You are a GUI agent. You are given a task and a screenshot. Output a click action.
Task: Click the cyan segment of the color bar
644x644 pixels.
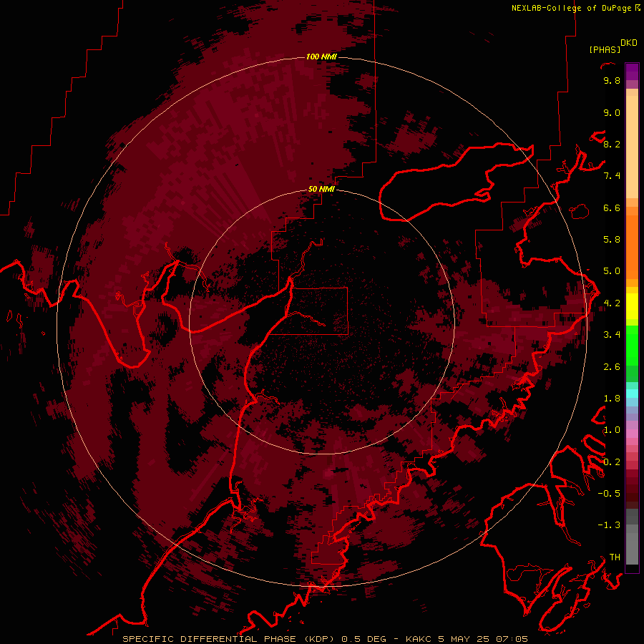click(x=632, y=393)
